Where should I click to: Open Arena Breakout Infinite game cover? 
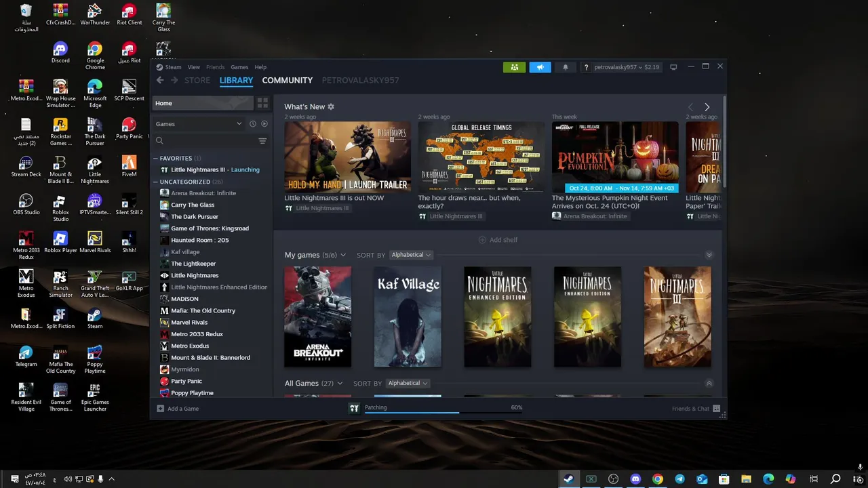(x=318, y=317)
